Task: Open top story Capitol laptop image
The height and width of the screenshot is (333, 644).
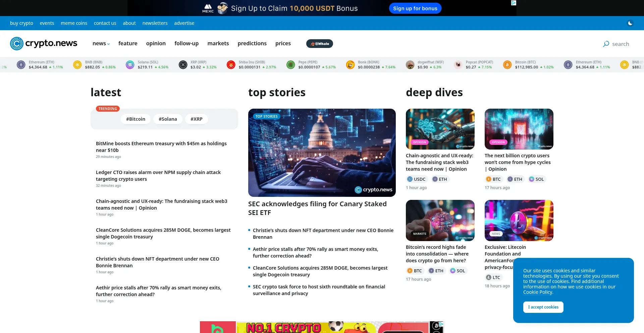Action: (322, 153)
